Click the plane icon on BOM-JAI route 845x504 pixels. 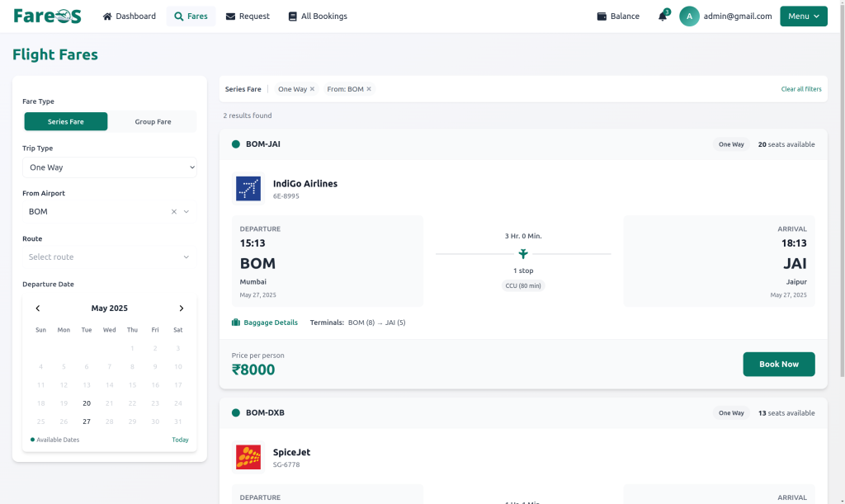tap(522, 253)
